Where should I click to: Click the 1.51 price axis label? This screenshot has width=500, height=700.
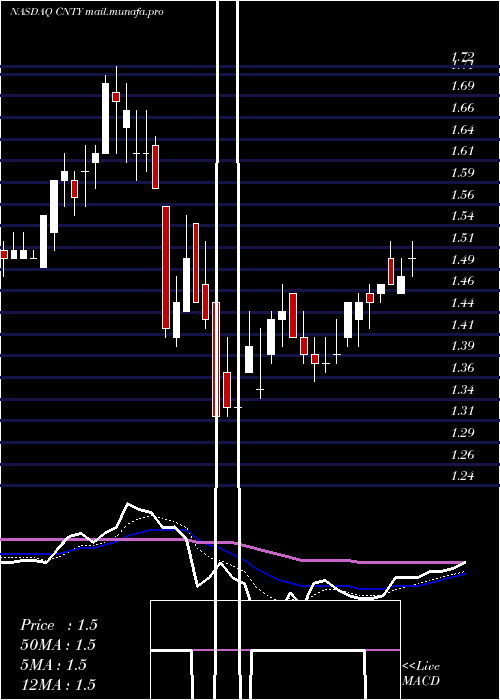click(462, 238)
